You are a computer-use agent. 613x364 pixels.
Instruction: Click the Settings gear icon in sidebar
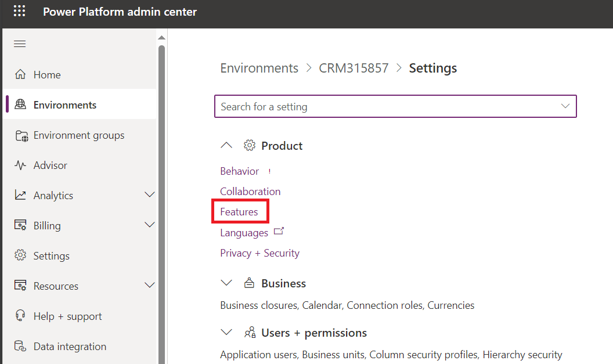pyautogui.click(x=20, y=255)
